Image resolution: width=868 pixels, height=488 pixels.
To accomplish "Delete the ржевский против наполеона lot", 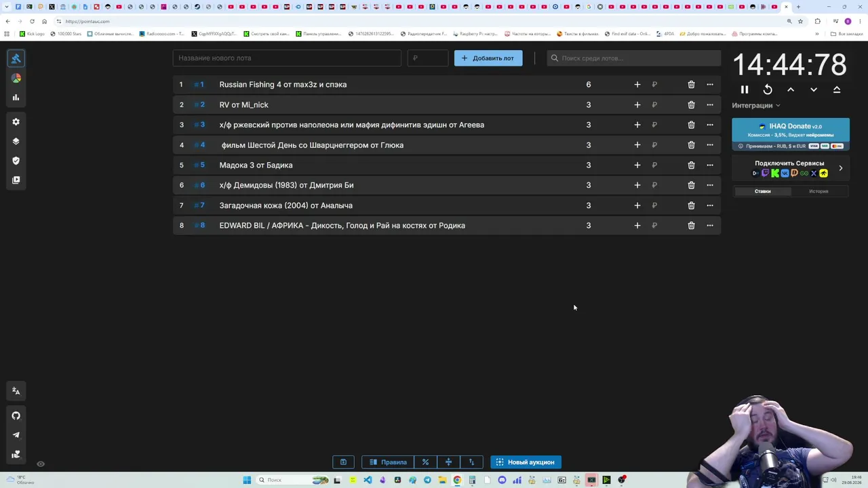I will click(691, 125).
